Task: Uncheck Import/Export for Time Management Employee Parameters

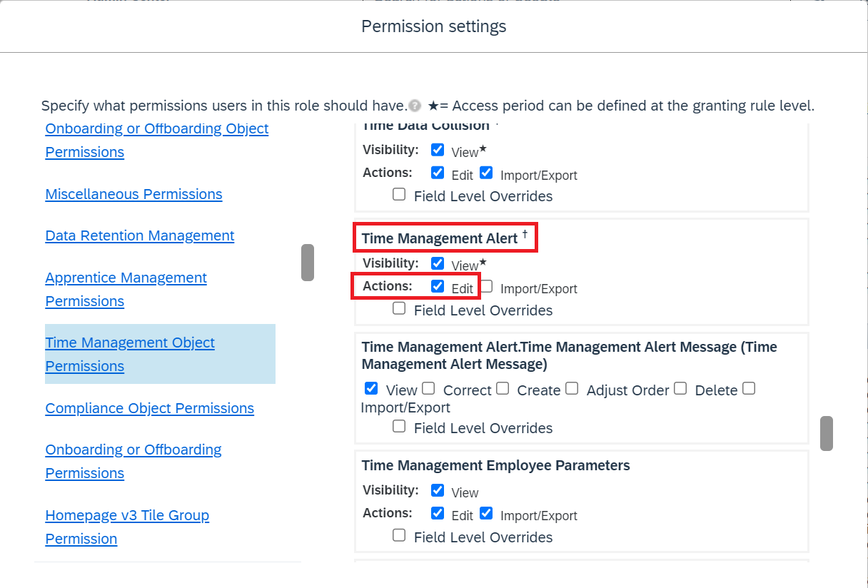Action: (486, 512)
